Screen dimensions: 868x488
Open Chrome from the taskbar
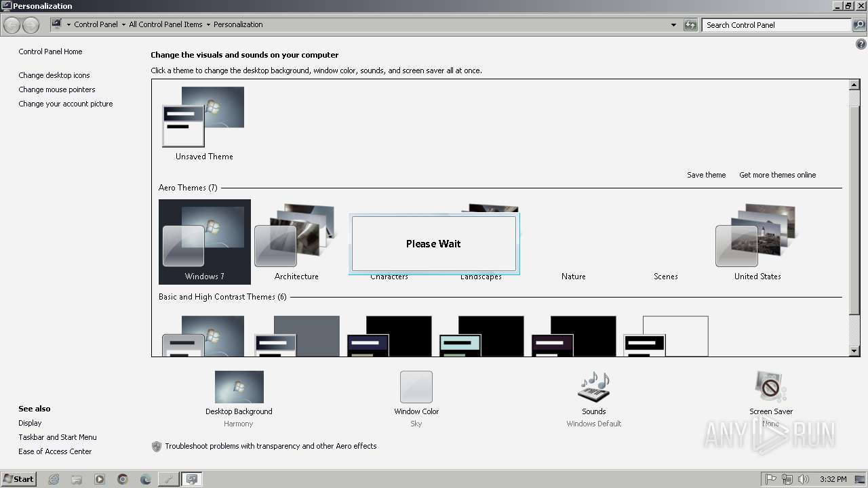point(123,479)
